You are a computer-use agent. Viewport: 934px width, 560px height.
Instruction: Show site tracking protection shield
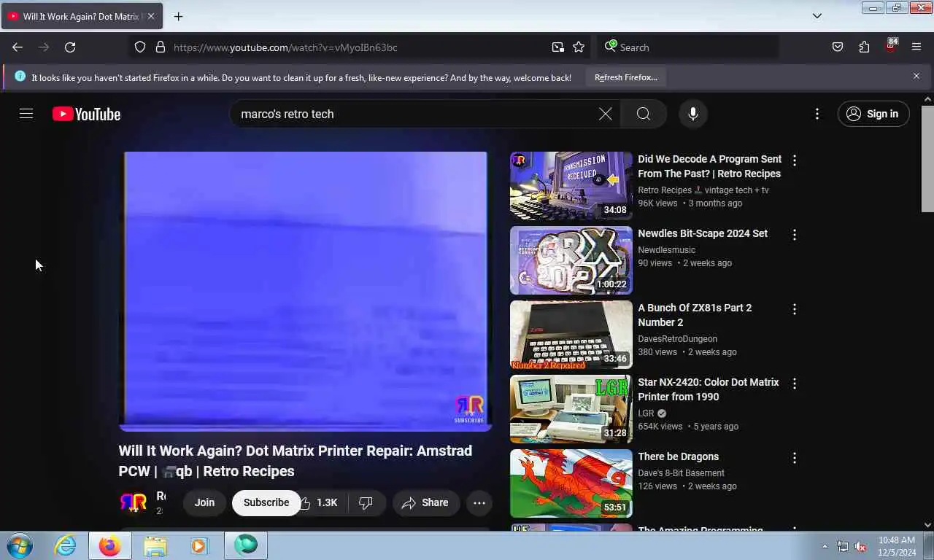click(140, 47)
